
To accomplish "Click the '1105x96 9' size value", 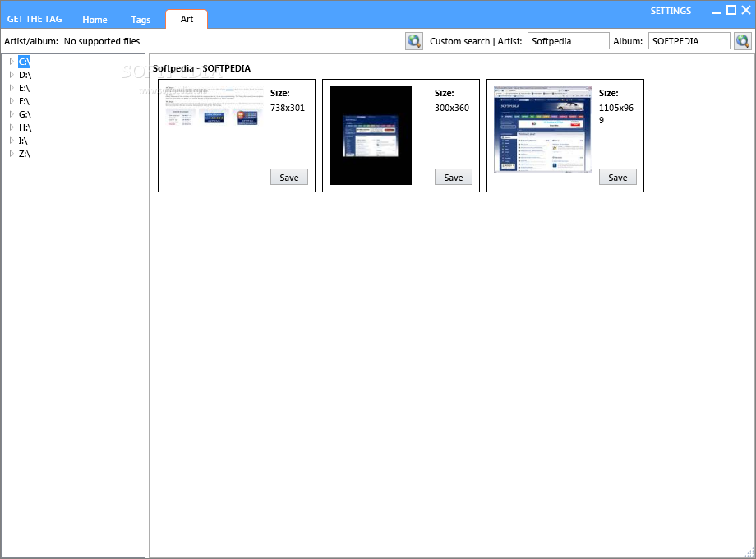I will point(616,113).
